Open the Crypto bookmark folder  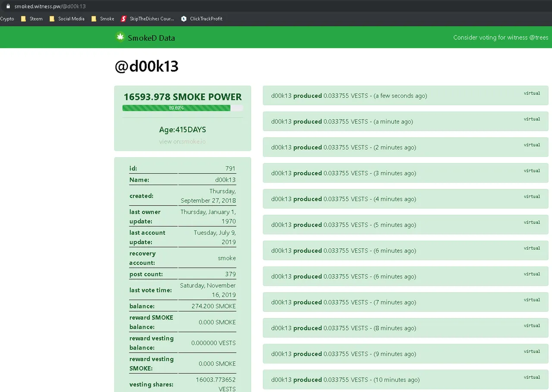[x=7, y=19]
